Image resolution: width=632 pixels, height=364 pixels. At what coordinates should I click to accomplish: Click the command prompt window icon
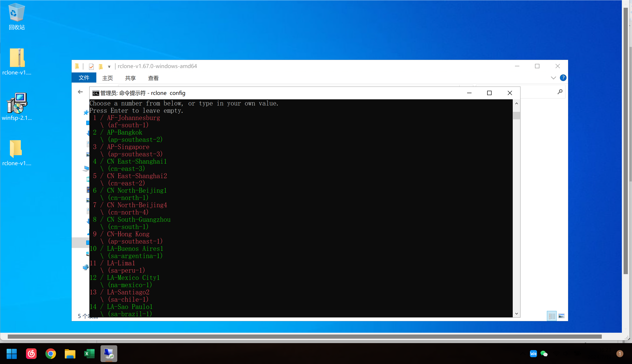click(96, 93)
